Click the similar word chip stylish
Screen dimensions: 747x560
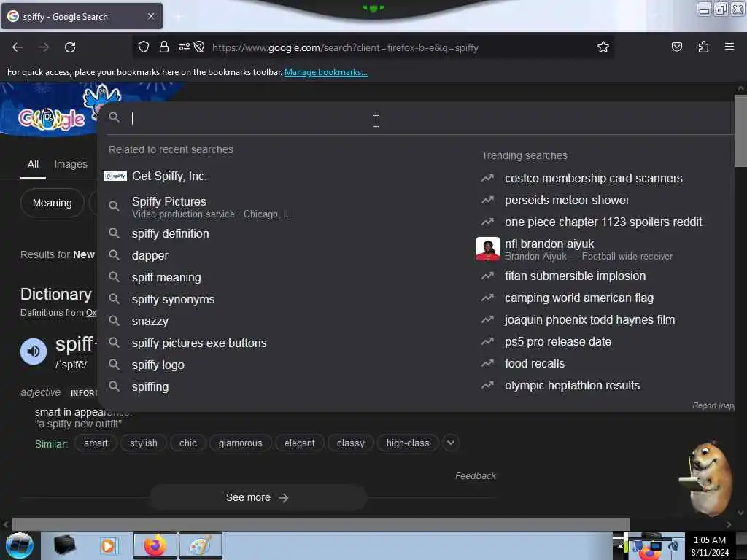[x=144, y=443]
